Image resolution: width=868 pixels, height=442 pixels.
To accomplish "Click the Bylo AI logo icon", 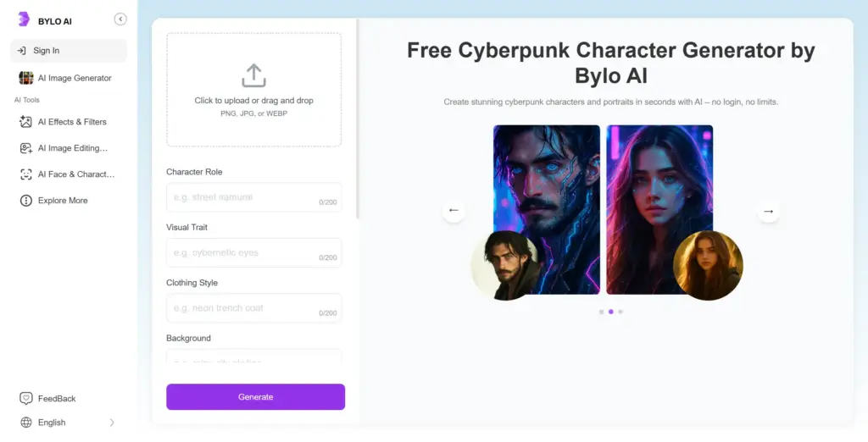I will [23, 19].
